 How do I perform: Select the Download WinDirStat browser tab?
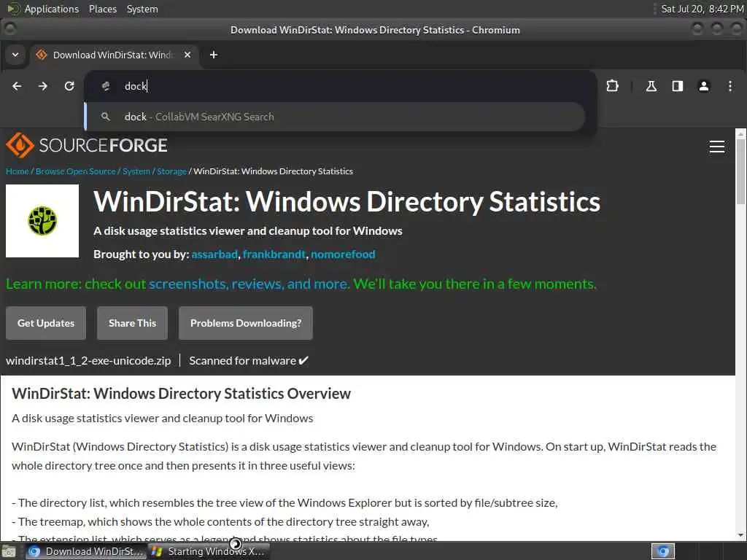tap(113, 55)
